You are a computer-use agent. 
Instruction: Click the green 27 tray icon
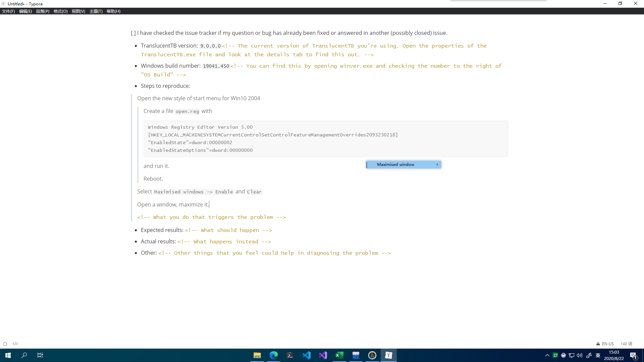tap(555, 355)
